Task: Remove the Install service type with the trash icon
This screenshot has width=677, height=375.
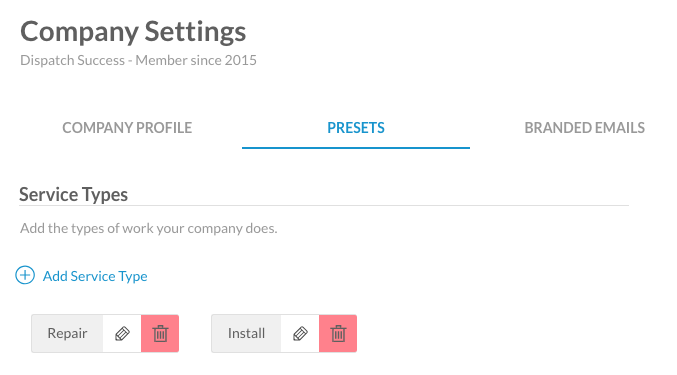Action: pyautogui.click(x=338, y=334)
